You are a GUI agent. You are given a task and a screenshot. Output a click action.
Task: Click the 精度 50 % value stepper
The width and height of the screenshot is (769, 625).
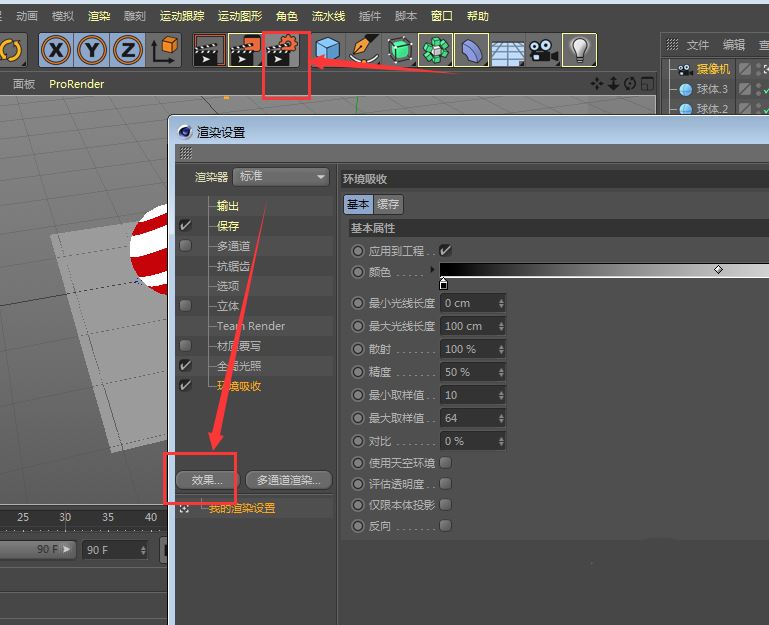[x=501, y=372]
